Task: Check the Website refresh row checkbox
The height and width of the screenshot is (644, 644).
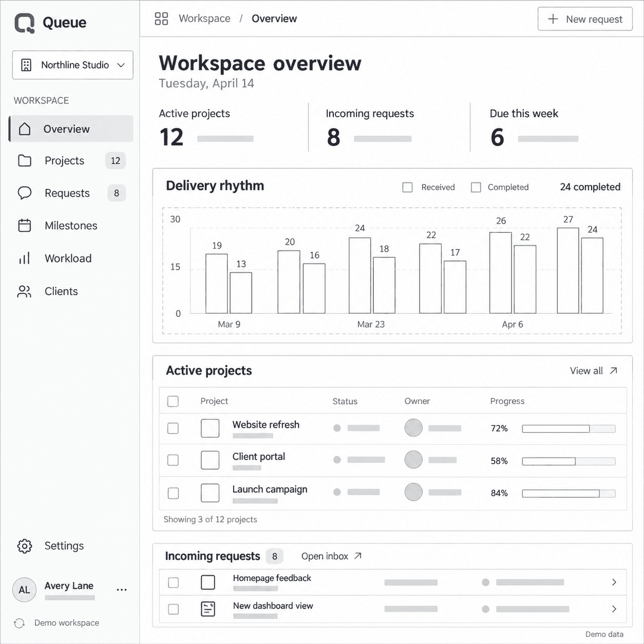Action: tap(173, 428)
